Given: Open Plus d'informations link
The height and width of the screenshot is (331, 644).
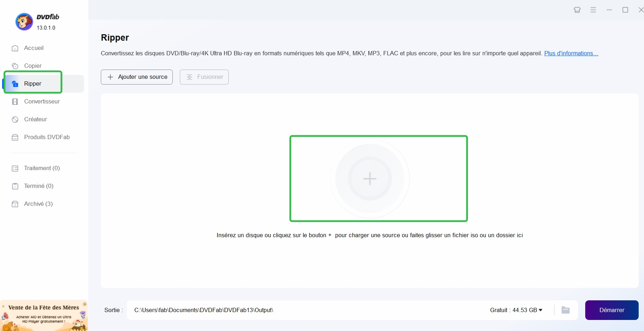Looking at the screenshot, I should coord(571,53).
